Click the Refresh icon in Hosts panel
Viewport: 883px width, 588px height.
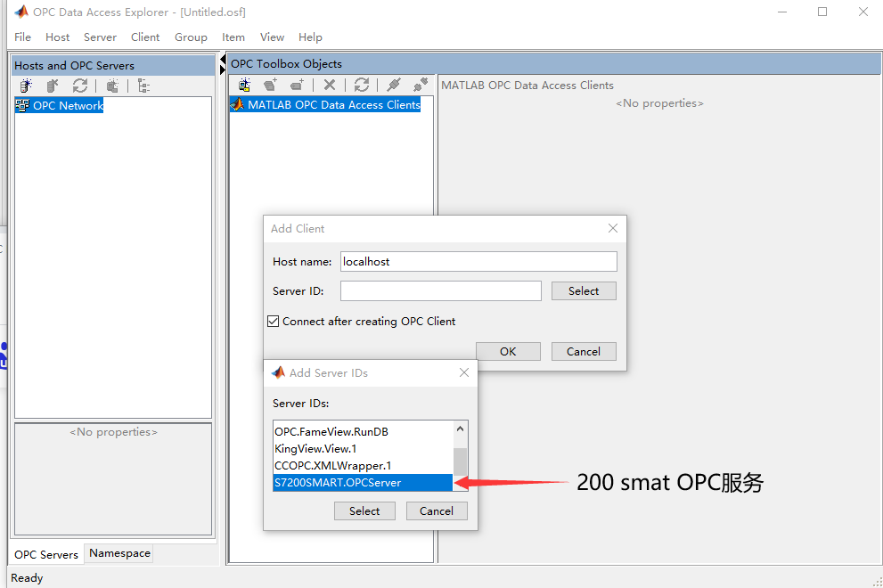coord(81,86)
